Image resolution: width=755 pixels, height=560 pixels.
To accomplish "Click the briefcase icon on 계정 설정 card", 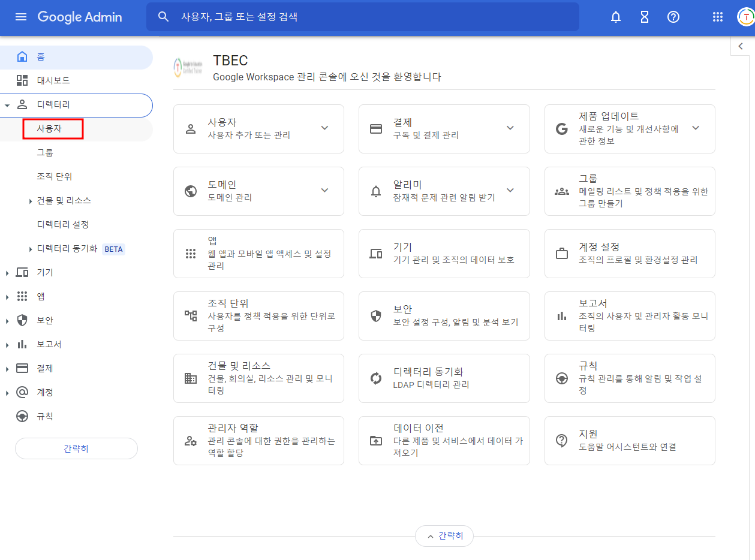I will (x=562, y=253).
